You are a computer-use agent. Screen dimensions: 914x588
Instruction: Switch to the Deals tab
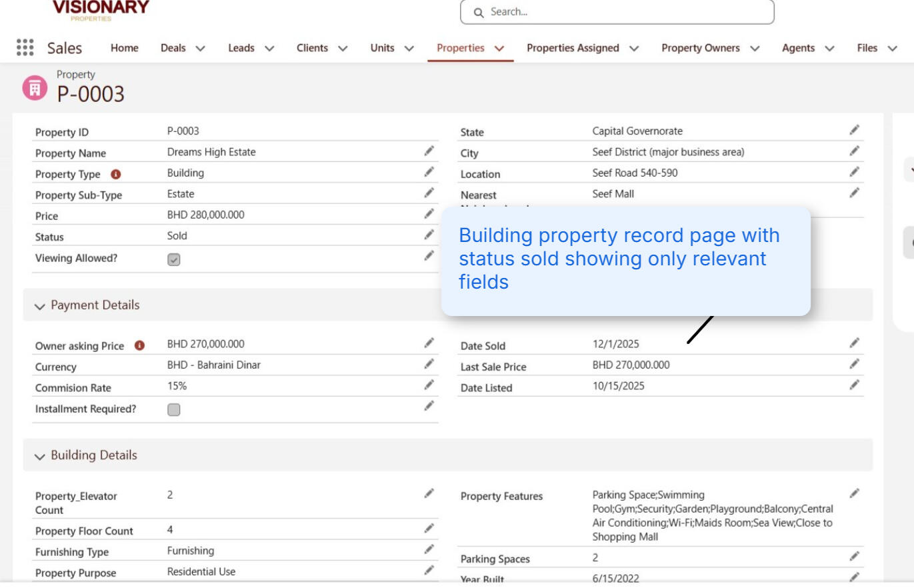tap(172, 48)
